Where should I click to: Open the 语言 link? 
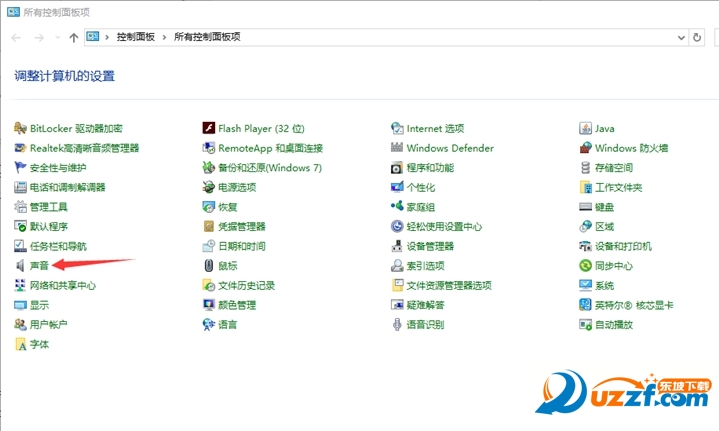(228, 325)
